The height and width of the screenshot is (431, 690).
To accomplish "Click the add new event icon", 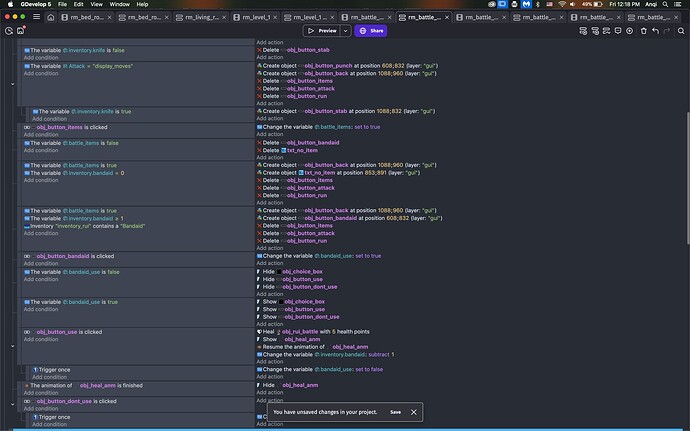I will click(x=583, y=31).
